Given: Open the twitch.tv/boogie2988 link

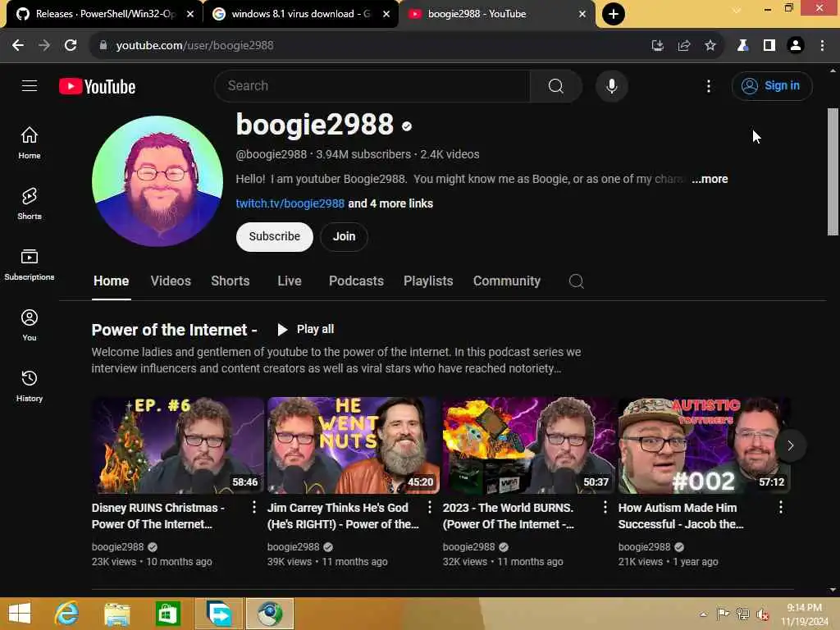Looking at the screenshot, I should click(x=290, y=203).
